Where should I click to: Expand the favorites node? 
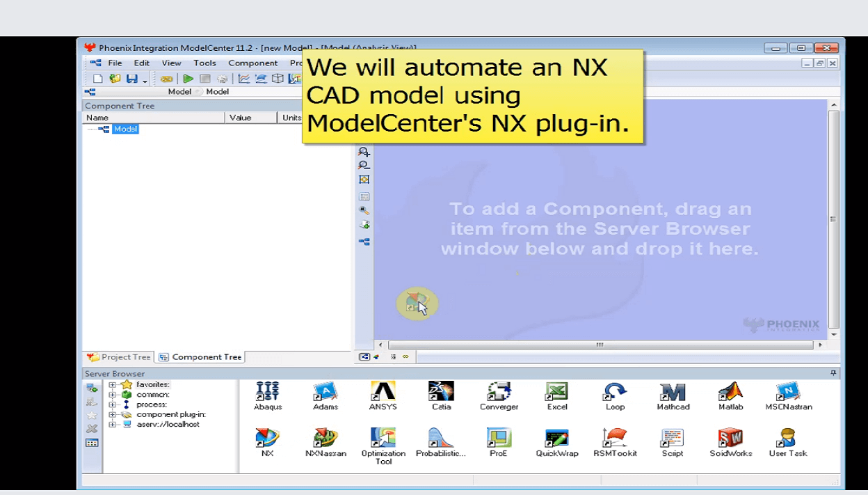click(113, 385)
